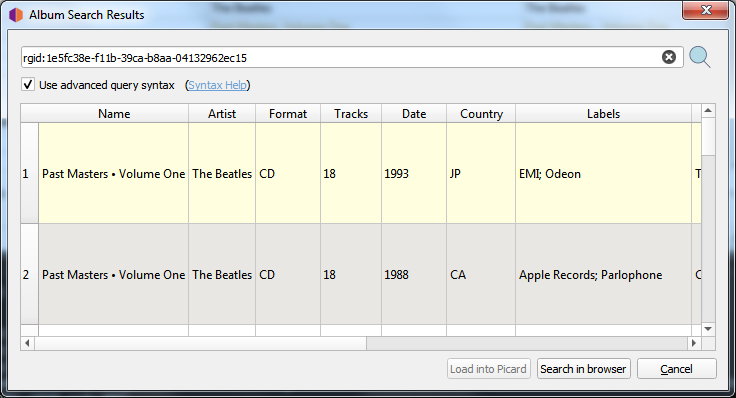Click The Beatles artist cell in row 2
Viewport: 736px width, 398px height.
pyautogui.click(x=222, y=275)
